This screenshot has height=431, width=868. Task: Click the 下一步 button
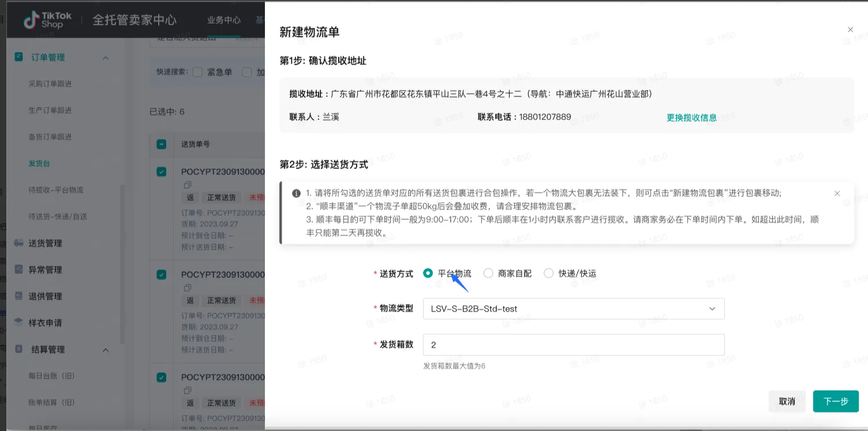(x=836, y=401)
